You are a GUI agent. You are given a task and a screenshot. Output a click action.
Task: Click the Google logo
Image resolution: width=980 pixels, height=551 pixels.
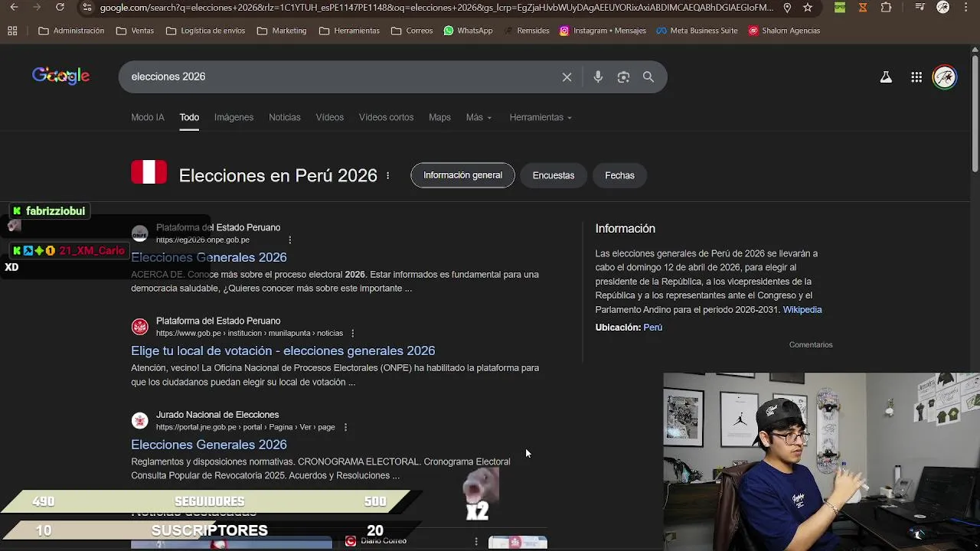(60, 76)
